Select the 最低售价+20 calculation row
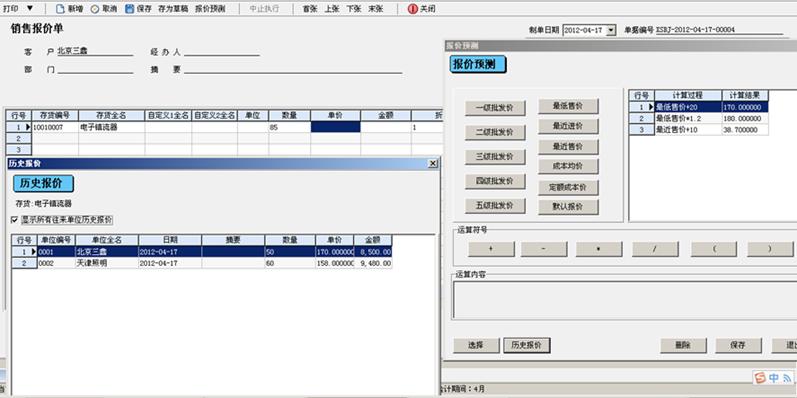The width and height of the screenshot is (797, 398). [698, 107]
